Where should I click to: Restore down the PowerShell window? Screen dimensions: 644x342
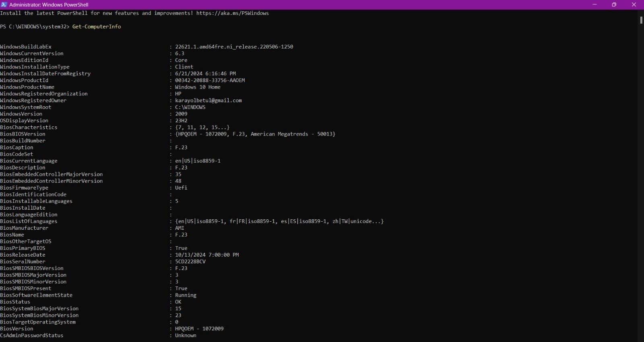coord(614,4)
